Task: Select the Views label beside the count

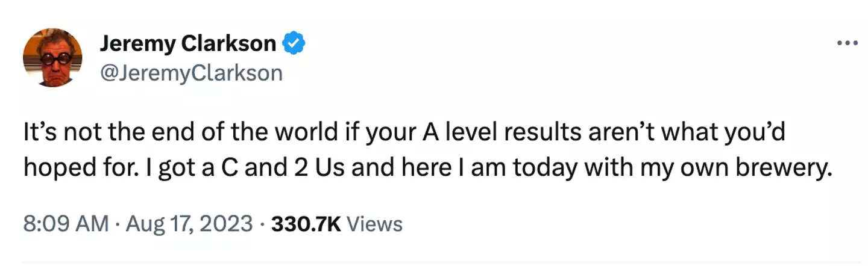Action: click(x=375, y=224)
